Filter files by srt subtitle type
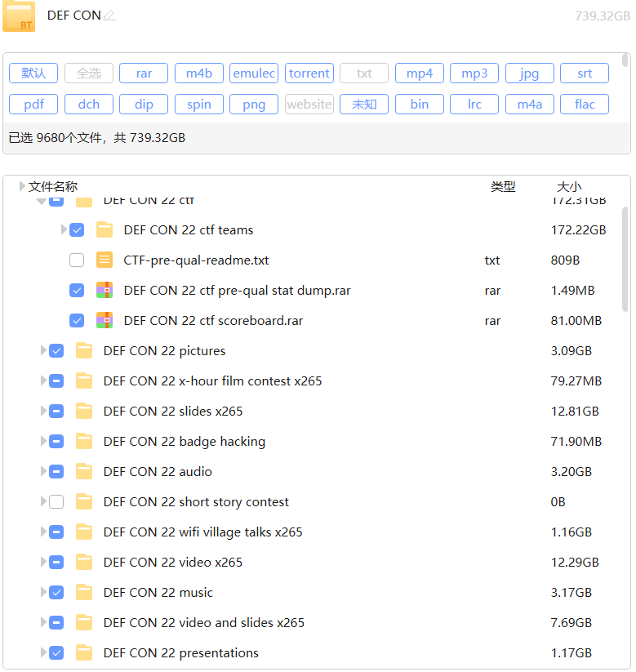Viewport: 636px width, 672px height. (x=585, y=73)
